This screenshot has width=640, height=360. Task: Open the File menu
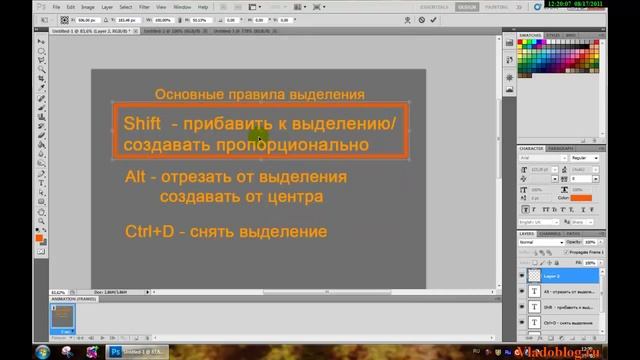[x=56, y=7]
